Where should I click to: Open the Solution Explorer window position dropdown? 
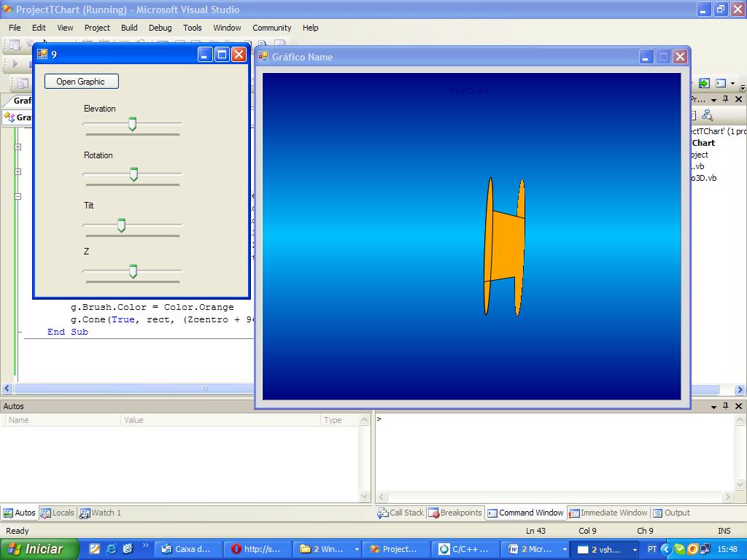click(x=713, y=99)
